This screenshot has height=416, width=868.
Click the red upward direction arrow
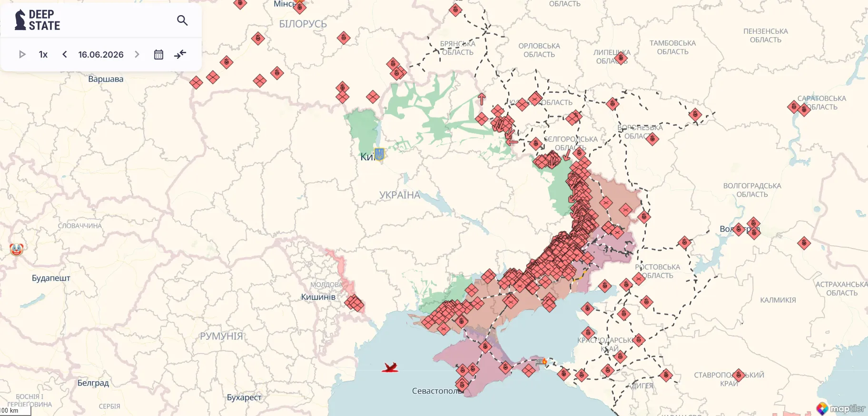click(x=482, y=99)
